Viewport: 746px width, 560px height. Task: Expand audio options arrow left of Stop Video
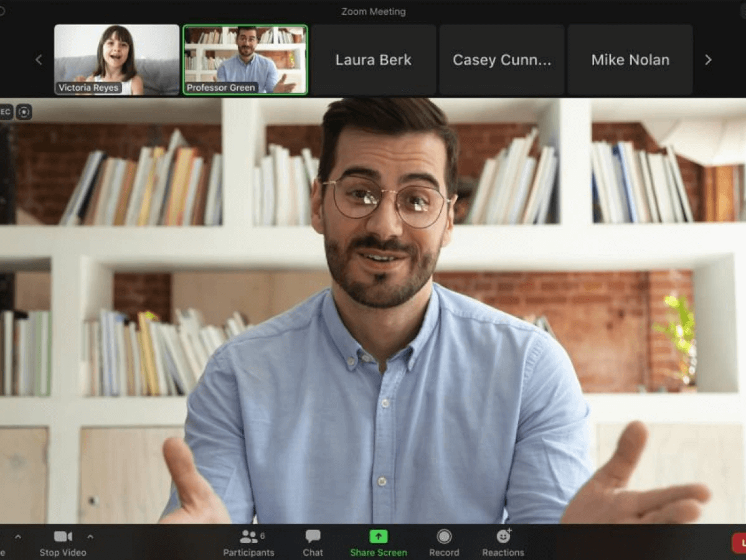(x=18, y=536)
